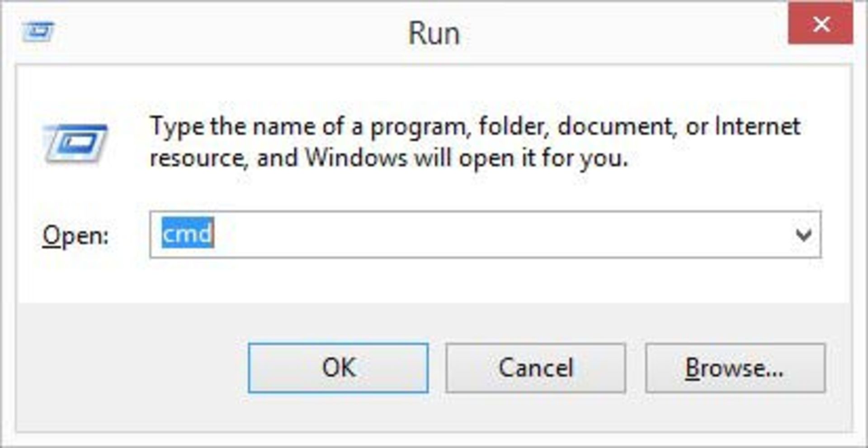
Task: Click the large Run icon beside the description
Action: [75, 143]
